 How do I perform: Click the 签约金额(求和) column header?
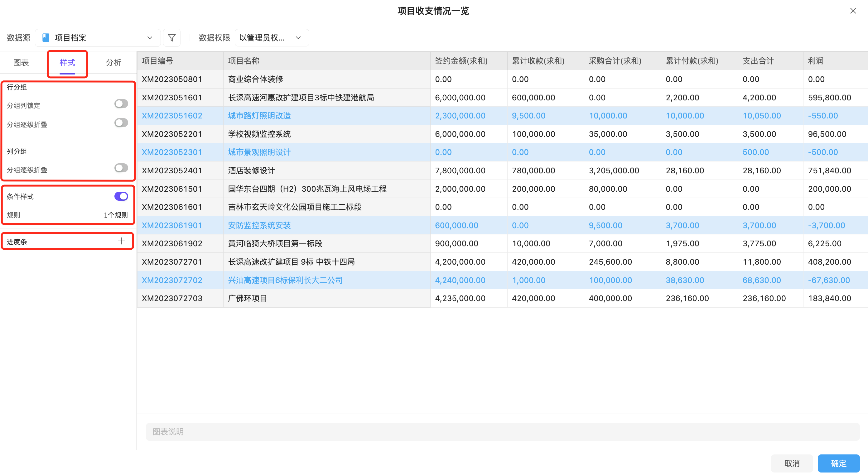pyautogui.click(x=469, y=61)
